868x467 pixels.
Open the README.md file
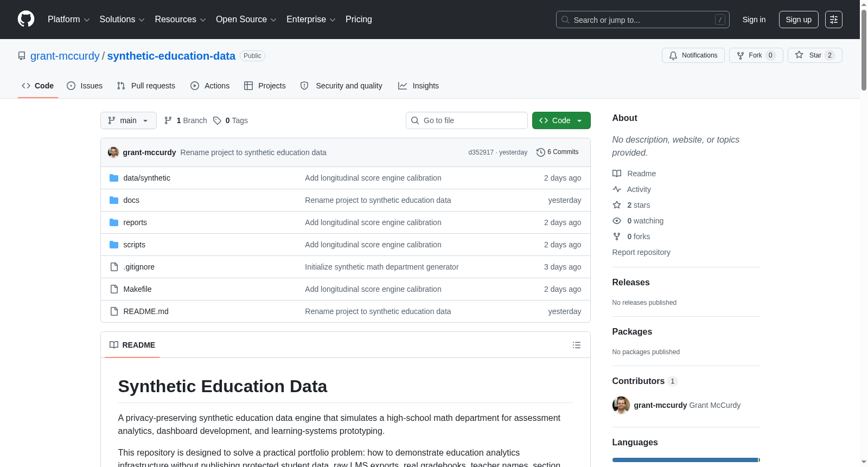click(x=146, y=311)
